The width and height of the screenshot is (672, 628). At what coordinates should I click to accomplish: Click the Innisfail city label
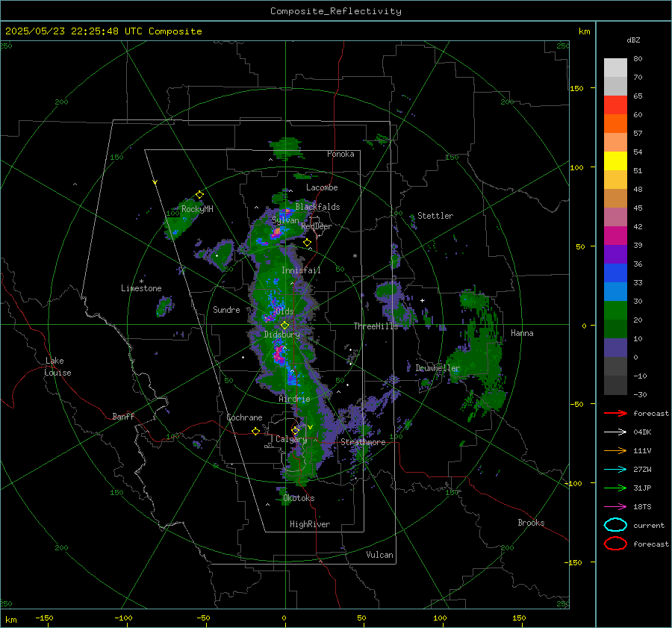point(301,270)
